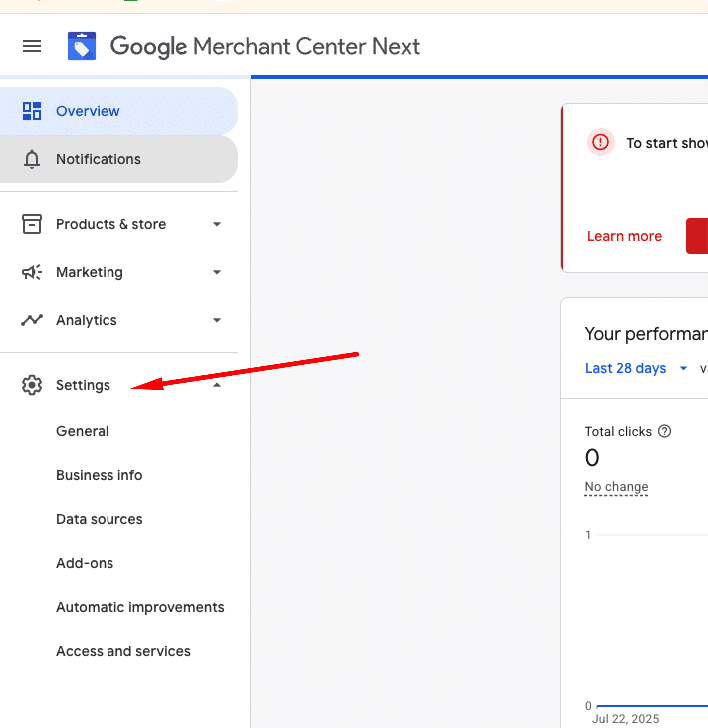This screenshot has width=708, height=728.
Task: Click the Total clicks label
Action: point(618,432)
